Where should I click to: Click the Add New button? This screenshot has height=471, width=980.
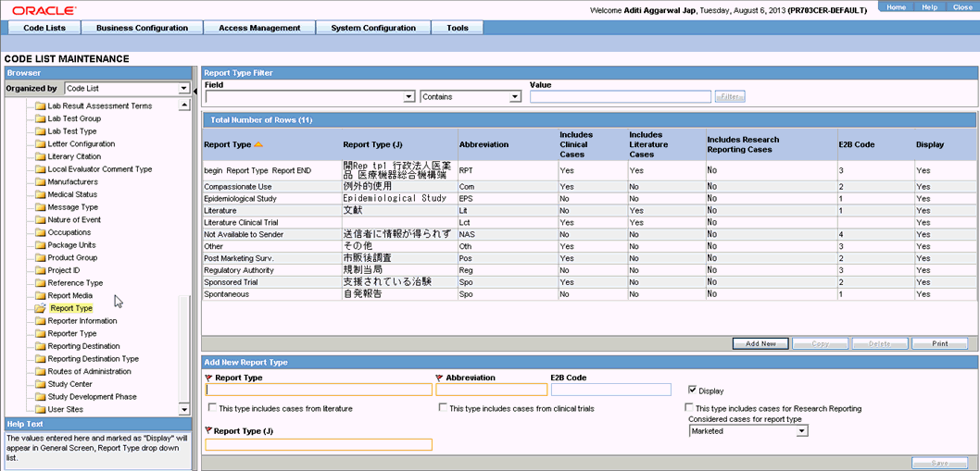point(760,343)
